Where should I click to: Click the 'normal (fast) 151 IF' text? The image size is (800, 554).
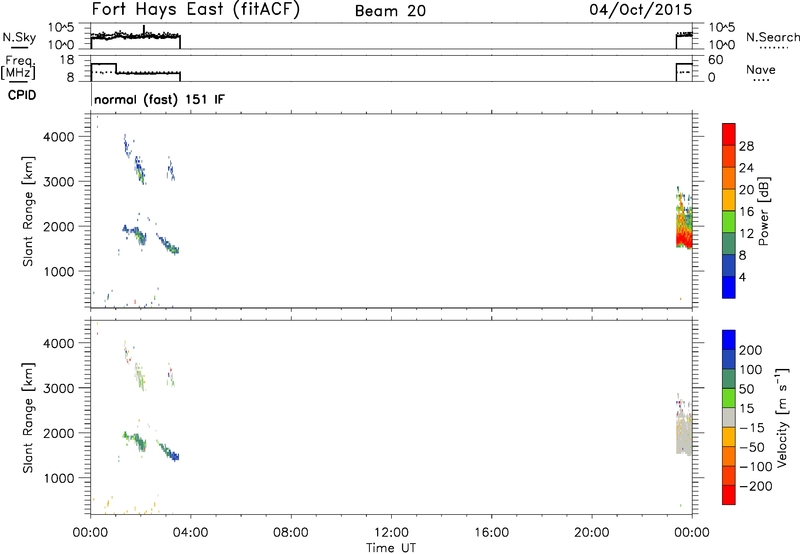tap(159, 99)
